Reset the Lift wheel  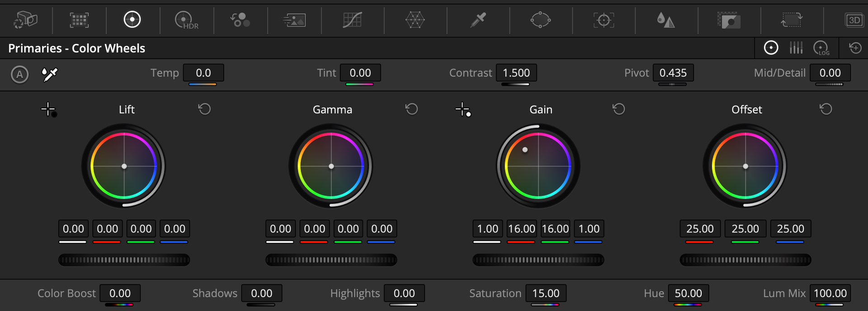point(204,109)
